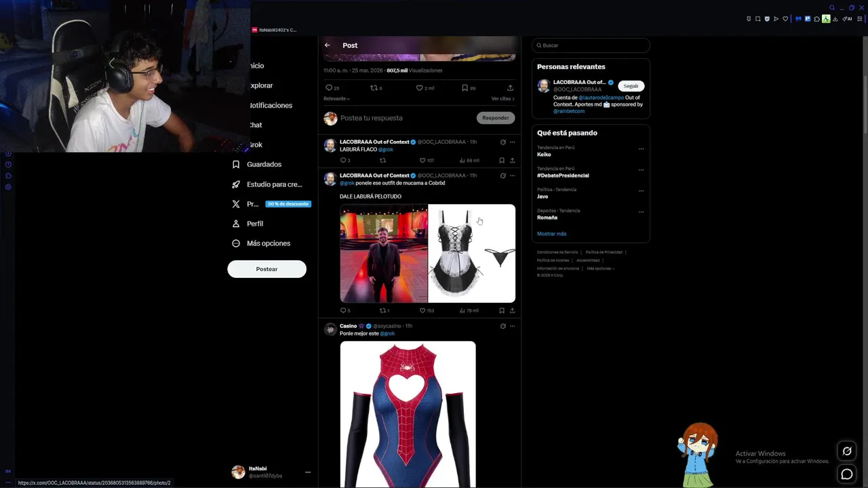The width and height of the screenshot is (868, 488).
Task: Open Ver citas link
Action: coord(502,99)
